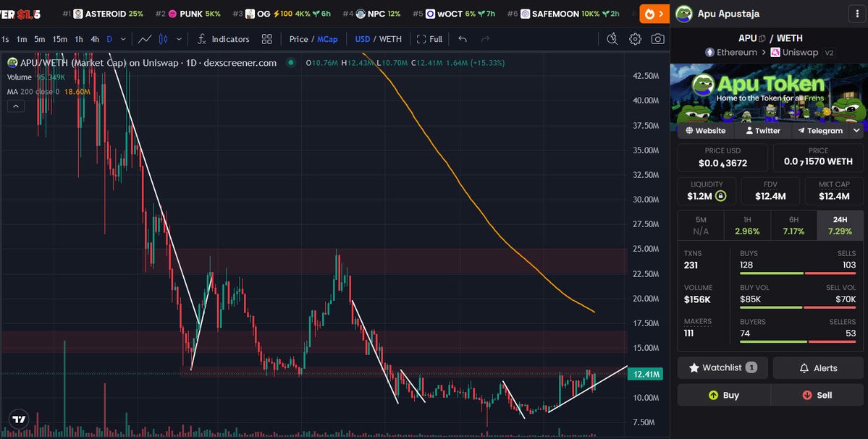This screenshot has width=868, height=439.
Task: Collapse the indicator legend arrow
Action: click(x=16, y=106)
